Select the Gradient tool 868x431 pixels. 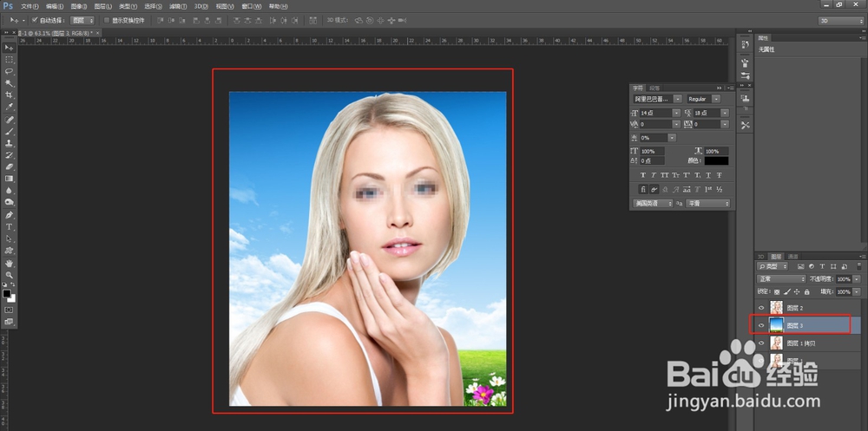[x=9, y=179]
